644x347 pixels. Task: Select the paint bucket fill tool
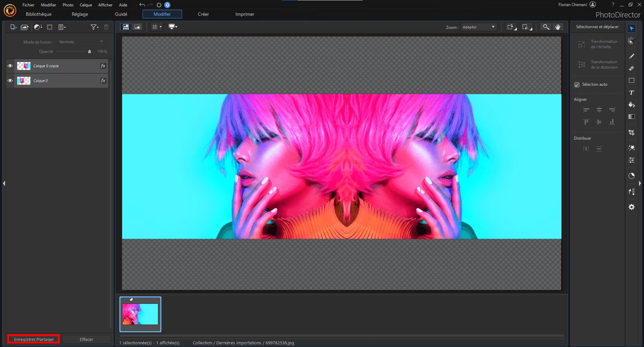tap(632, 104)
